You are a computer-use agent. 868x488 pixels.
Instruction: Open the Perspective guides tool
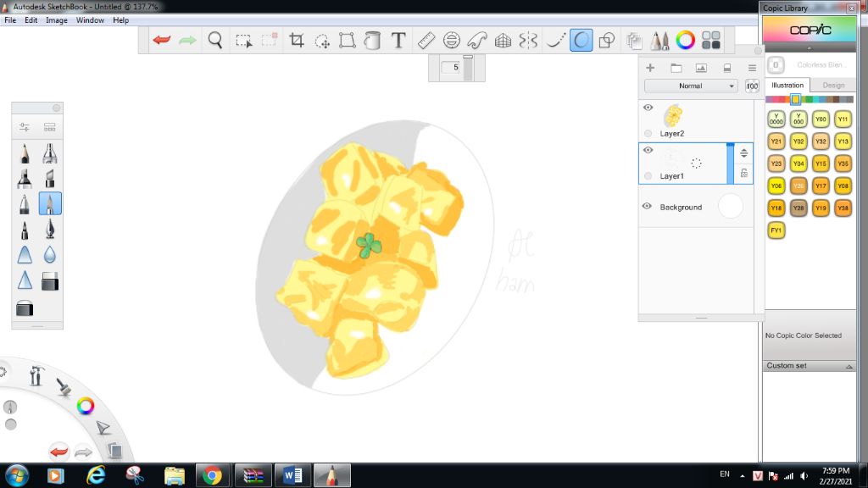pos(503,41)
